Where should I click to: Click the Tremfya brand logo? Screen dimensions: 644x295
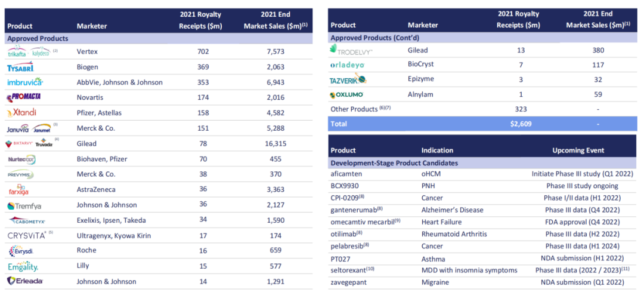tap(23, 205)
